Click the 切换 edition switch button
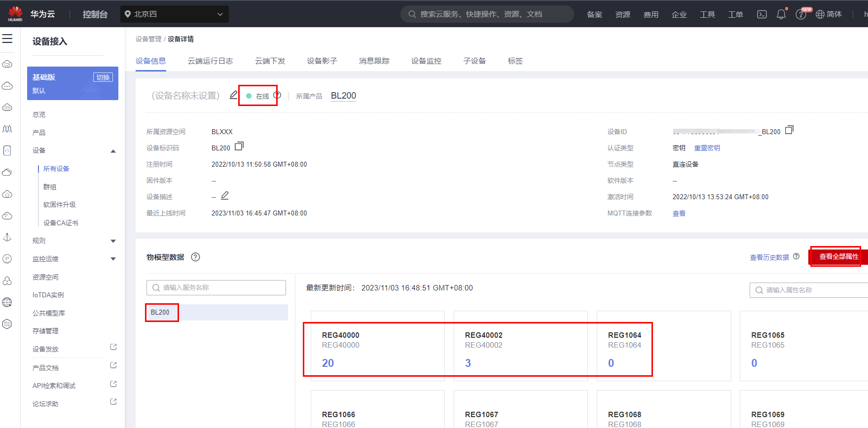The image size is (868, 428). pos(103,77)
